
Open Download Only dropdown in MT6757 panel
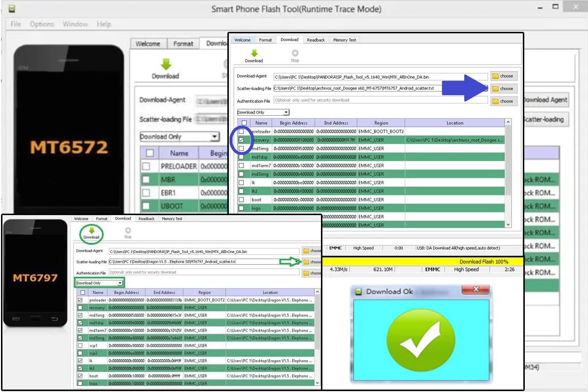(263, 112)
